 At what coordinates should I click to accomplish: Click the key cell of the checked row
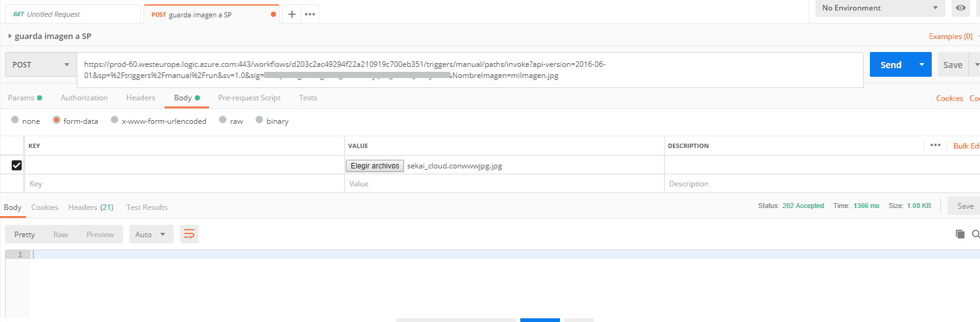coord(184,165)
